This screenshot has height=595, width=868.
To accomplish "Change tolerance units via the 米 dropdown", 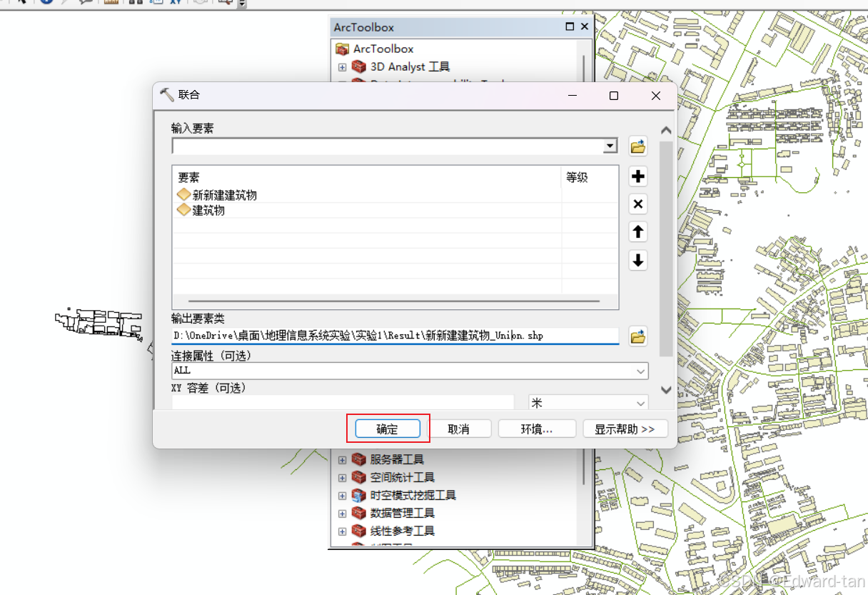I will pyautogui.click(x=640, y=404).
